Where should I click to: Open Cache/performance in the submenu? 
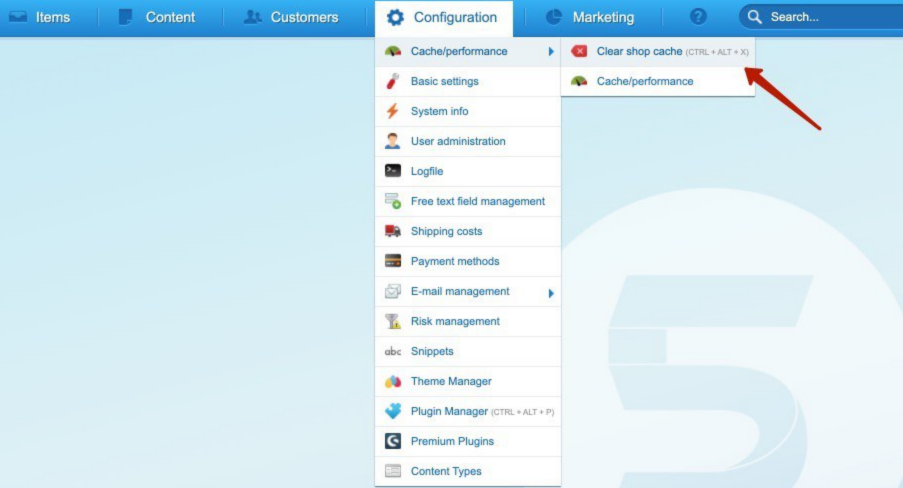click(x=658, y=81)
